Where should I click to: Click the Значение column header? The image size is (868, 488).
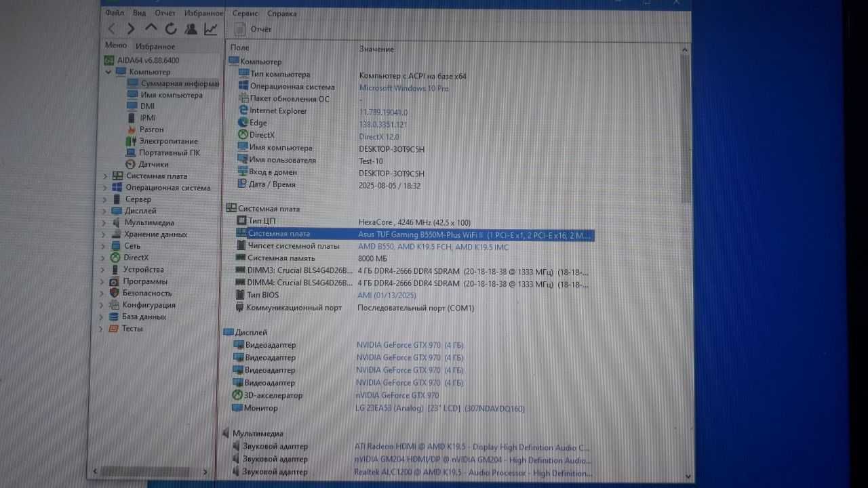pos(376,49)
